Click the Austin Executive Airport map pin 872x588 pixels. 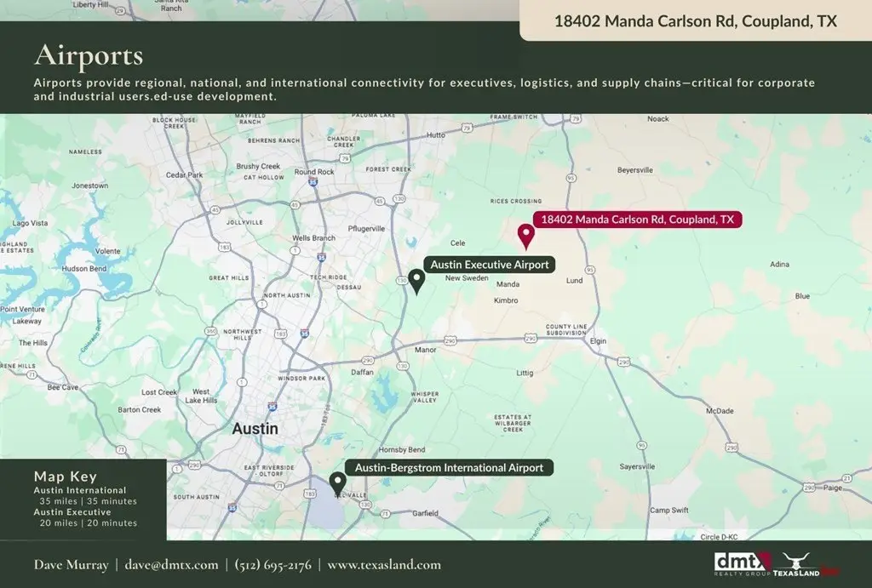(x=416, y=280)
